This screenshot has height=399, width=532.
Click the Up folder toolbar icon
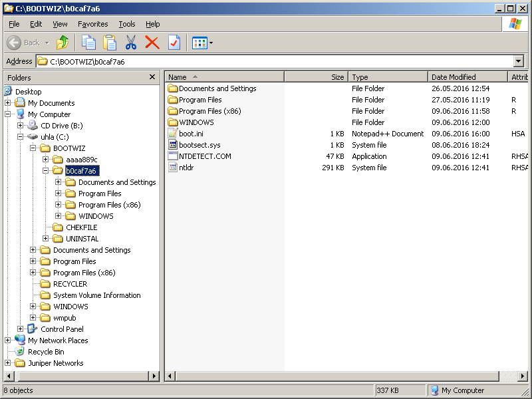coord(63,43)
